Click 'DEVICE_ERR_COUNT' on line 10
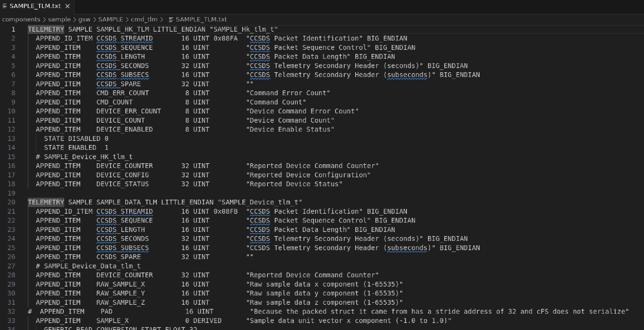This screenshot has width=644, height=330. tap(129, 111)
